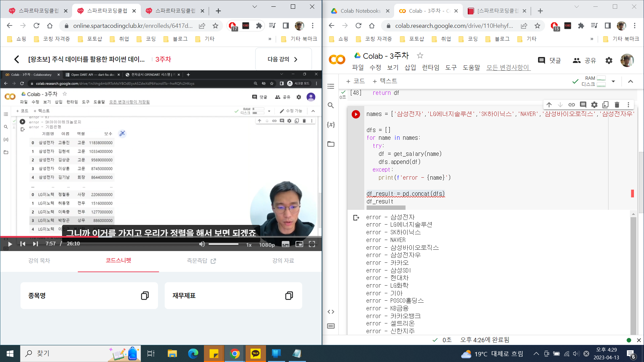Open more cell actions menu
Image resolution: width=644 pixels, height=362 pixels.
(628, 105)
